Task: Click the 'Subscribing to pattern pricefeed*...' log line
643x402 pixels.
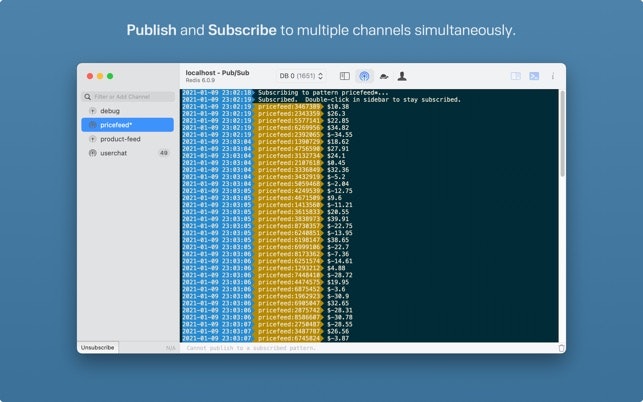Action: coord(323,93)
